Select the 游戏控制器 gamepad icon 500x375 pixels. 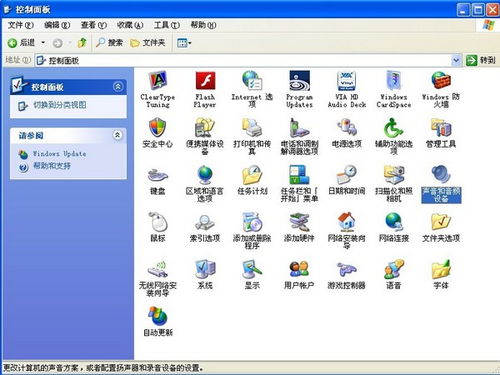pyautogui.click(x=347, y=269)
